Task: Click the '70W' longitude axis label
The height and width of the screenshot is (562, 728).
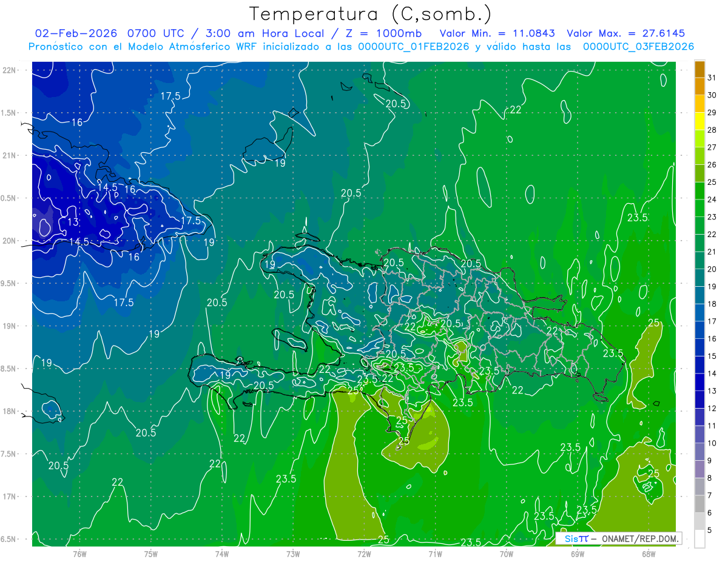Action: click(x=507, y=554)
